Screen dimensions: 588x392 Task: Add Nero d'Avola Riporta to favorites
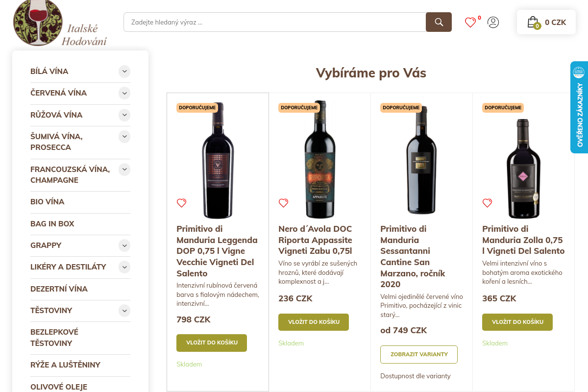click(284, 203)
